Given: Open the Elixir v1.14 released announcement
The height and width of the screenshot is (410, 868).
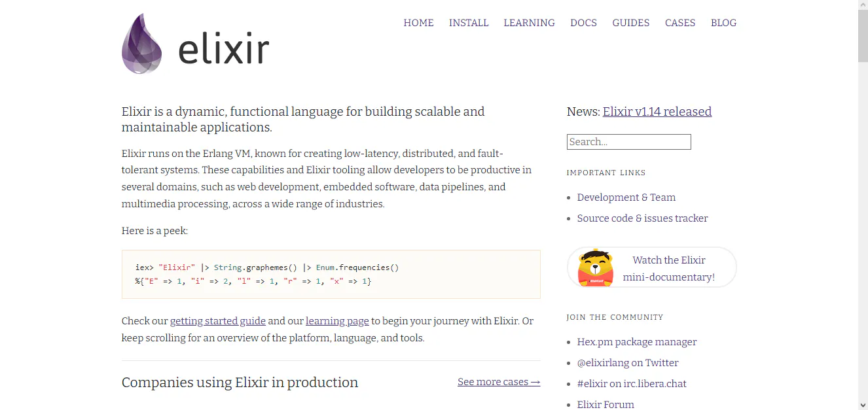Looking at the screenshot, I should coord(657,111).
